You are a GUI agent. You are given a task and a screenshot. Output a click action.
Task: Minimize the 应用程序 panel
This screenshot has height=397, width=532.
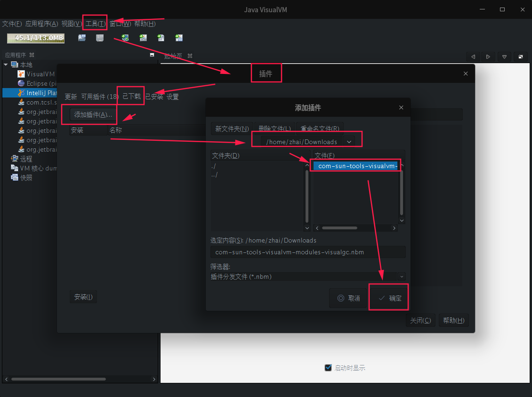tap(152, 55)
